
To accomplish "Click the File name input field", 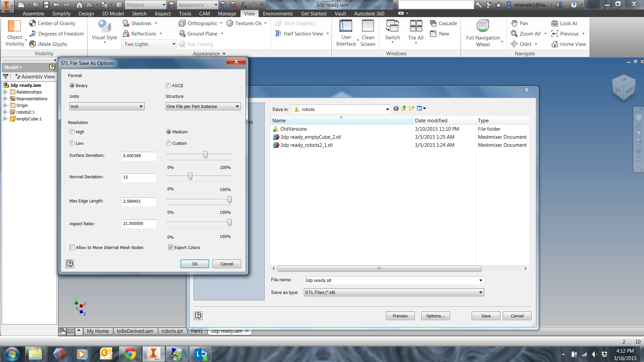I will [x=369, y=280].
